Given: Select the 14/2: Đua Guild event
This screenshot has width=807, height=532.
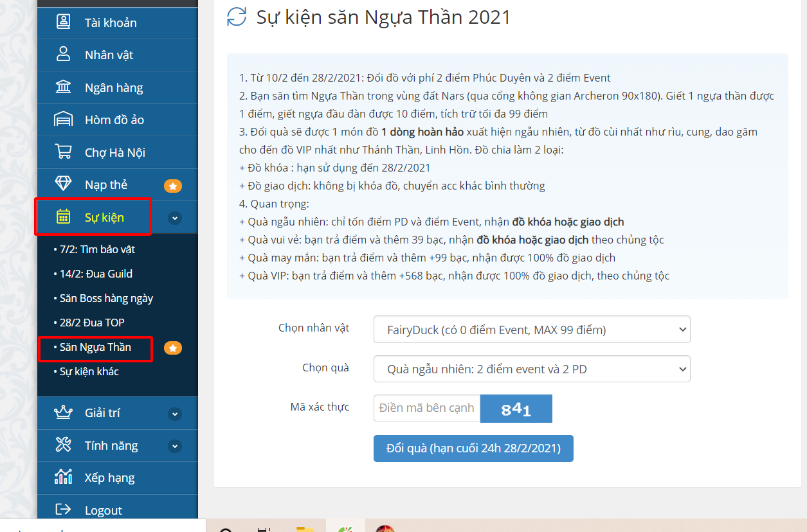Looking at the screenshot, I should point(96,274).
